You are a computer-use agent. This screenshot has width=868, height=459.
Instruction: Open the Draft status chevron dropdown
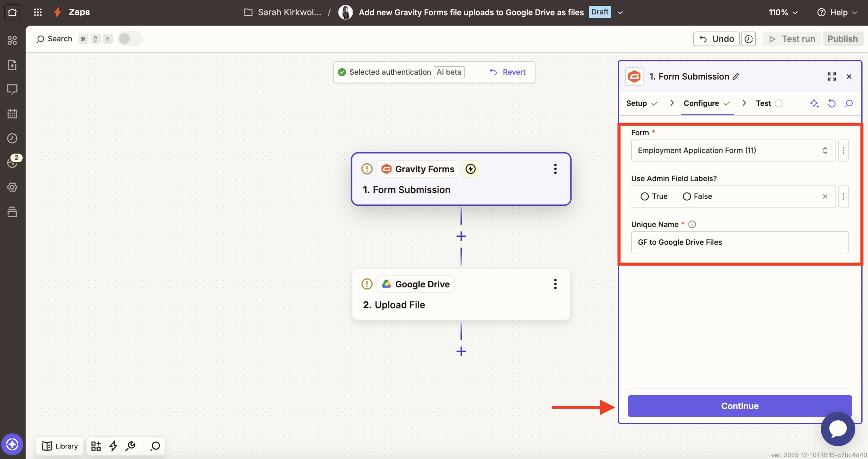point(620,12)
